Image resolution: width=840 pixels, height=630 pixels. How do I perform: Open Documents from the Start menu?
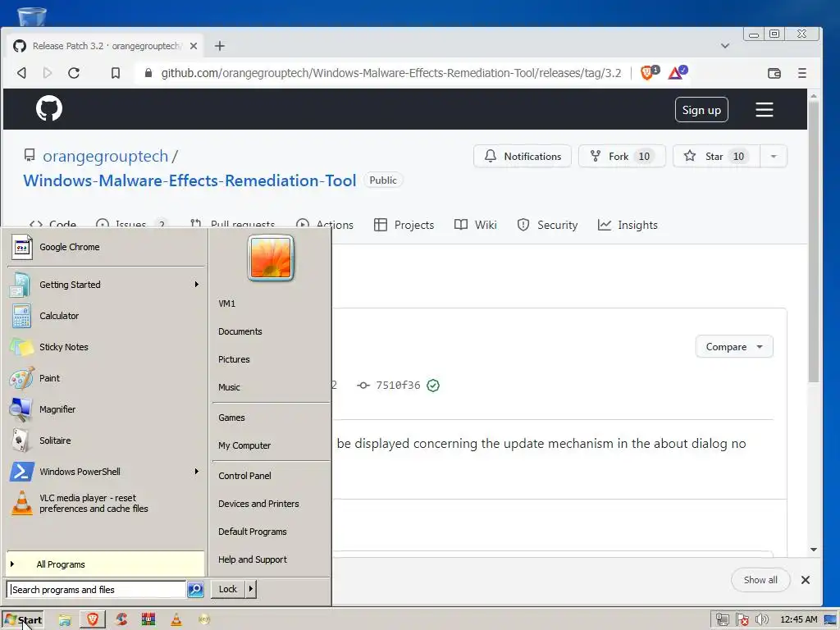click(240, 331)
